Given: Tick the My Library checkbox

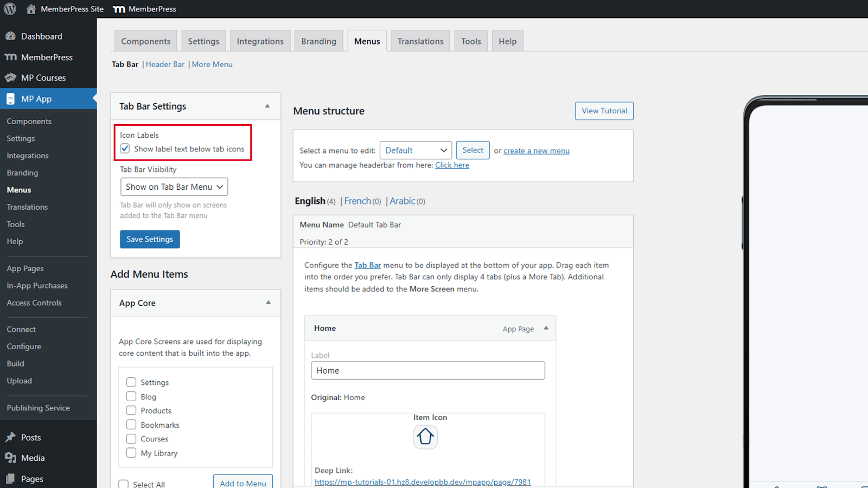Looking at the screenshot, I should coord(131,453).
